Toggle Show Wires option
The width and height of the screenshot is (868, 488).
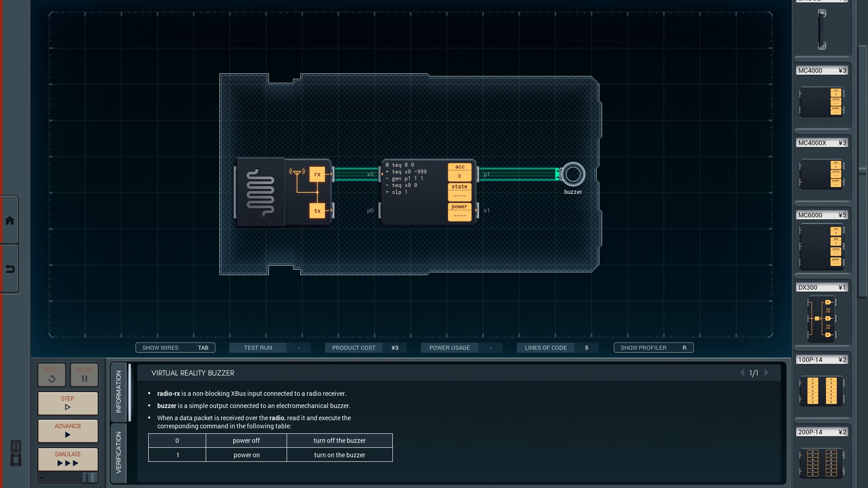[175, 347]
